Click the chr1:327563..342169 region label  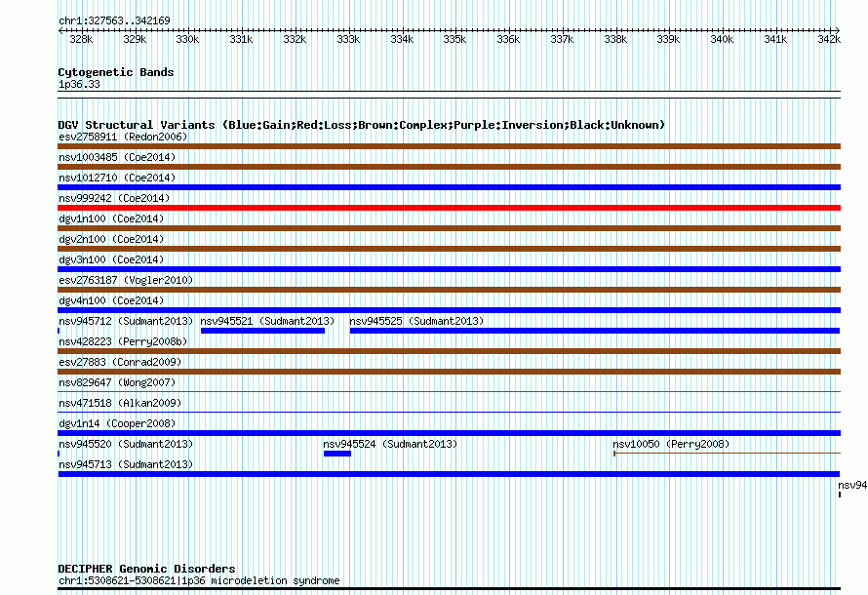coord(114,20)
